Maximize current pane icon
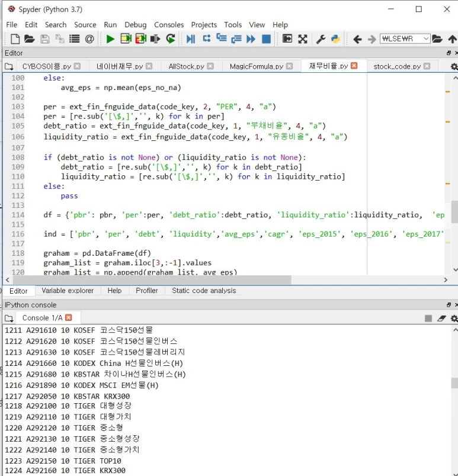 [x=287, y=39]
